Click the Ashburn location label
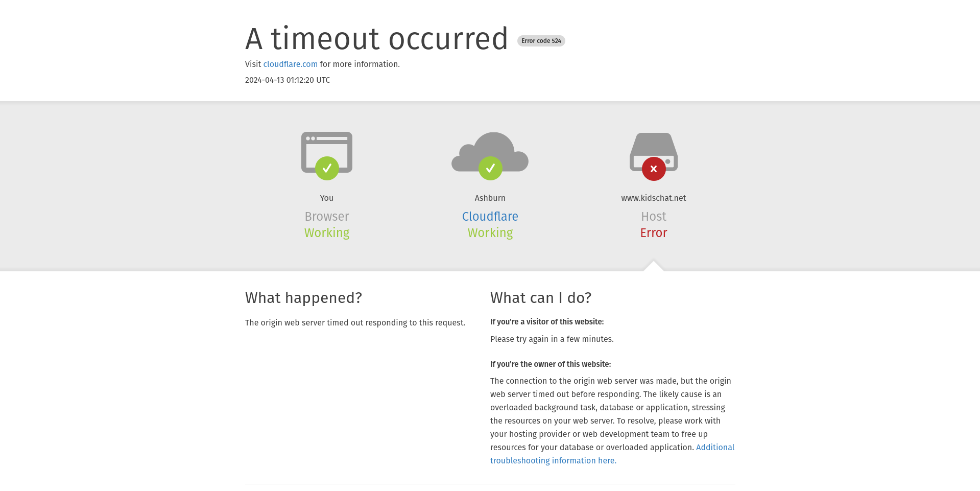The image size is (980, 491). [490, 198]
